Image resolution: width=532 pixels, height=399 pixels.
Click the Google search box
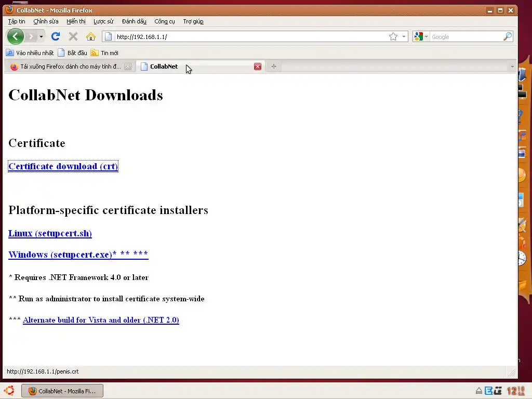[x=466, y=37]
